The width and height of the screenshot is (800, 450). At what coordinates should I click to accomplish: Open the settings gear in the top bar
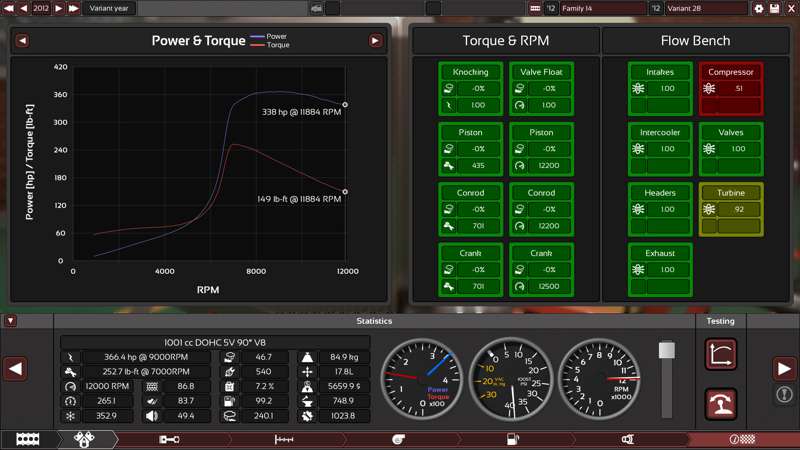click(759, 8)
